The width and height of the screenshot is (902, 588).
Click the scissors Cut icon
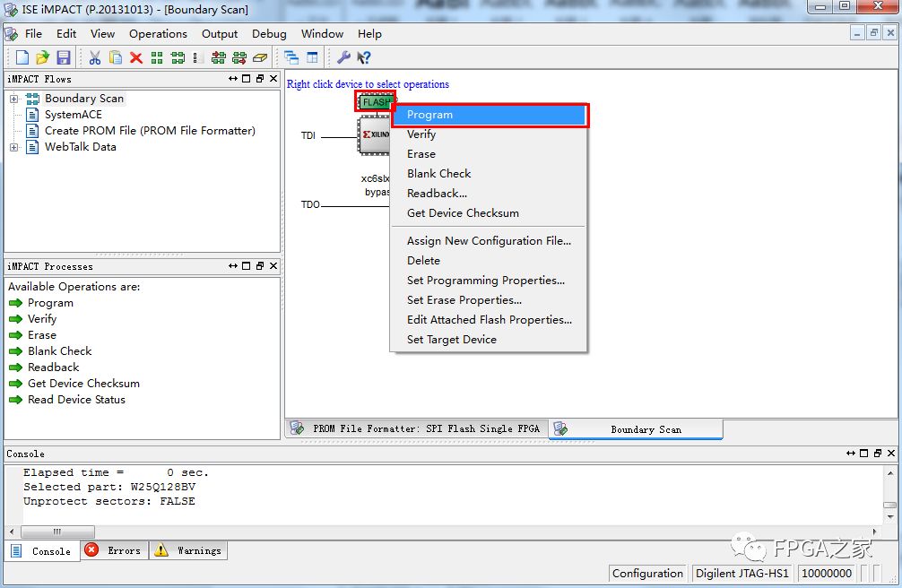click(95, 57)
